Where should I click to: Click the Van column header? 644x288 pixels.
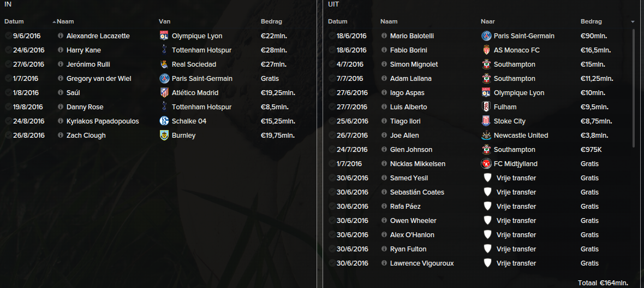click(x=165, y=21)
